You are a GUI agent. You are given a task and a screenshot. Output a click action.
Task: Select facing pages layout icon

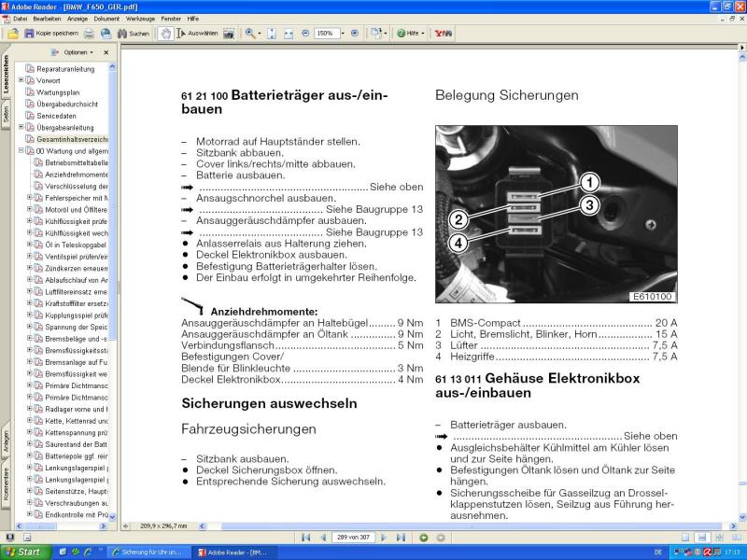tap(737, 538)
